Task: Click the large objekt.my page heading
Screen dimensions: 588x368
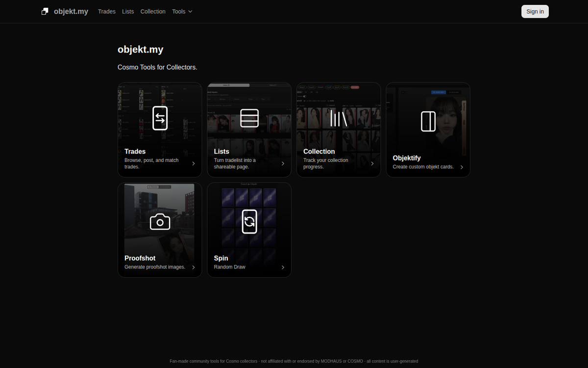Action: (x=141, y=50)
